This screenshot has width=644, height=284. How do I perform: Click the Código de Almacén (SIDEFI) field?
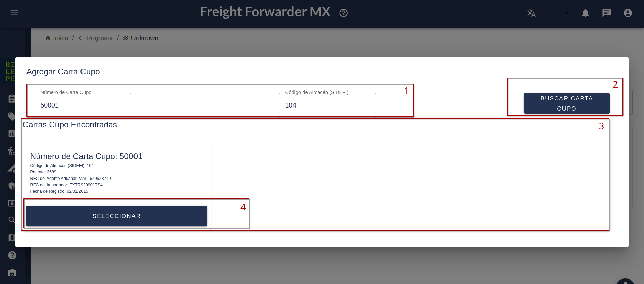tap(327, 105)
